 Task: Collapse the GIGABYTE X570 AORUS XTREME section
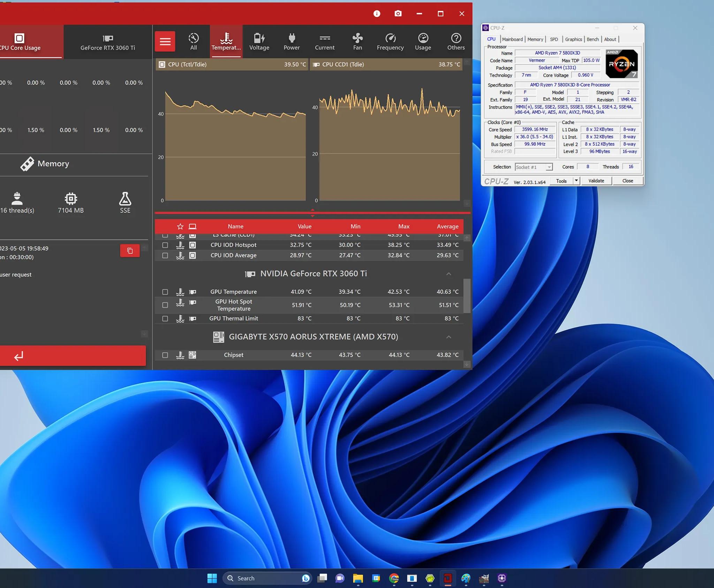[449, 337]
